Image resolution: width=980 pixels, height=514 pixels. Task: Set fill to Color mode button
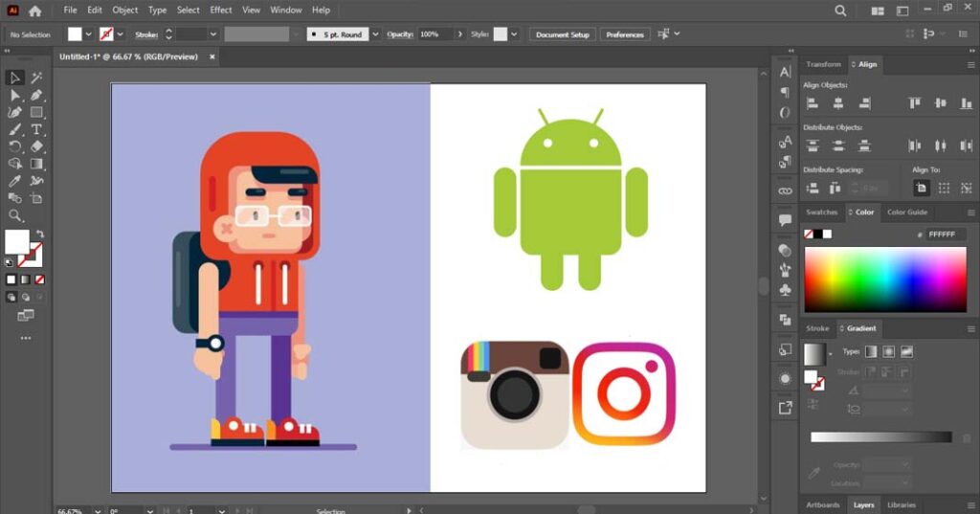(x=11, y=279)
